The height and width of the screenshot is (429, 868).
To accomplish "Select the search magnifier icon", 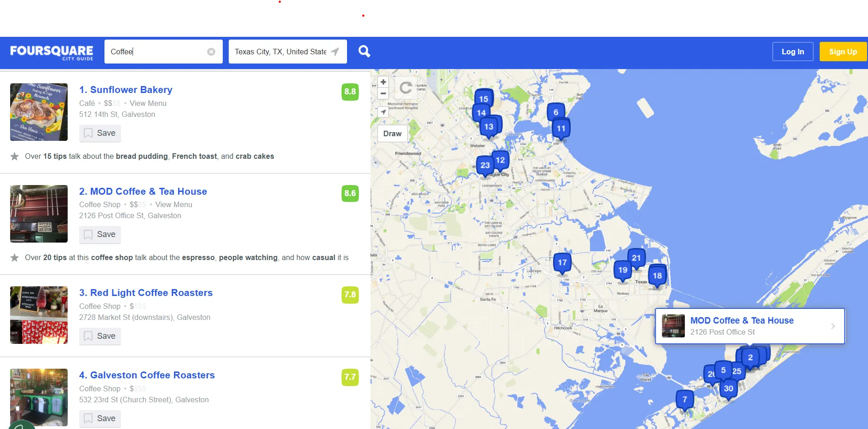I will click(364, 52).
